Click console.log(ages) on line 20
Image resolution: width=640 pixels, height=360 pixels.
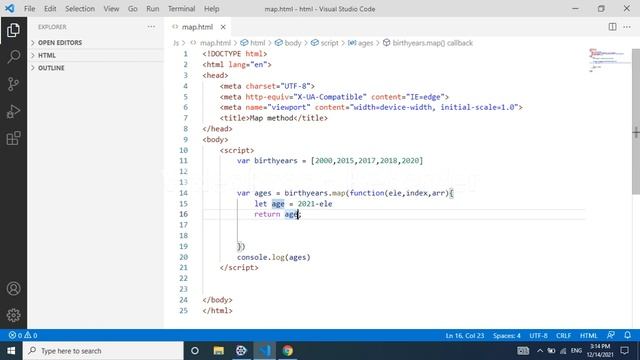[273, 257]
